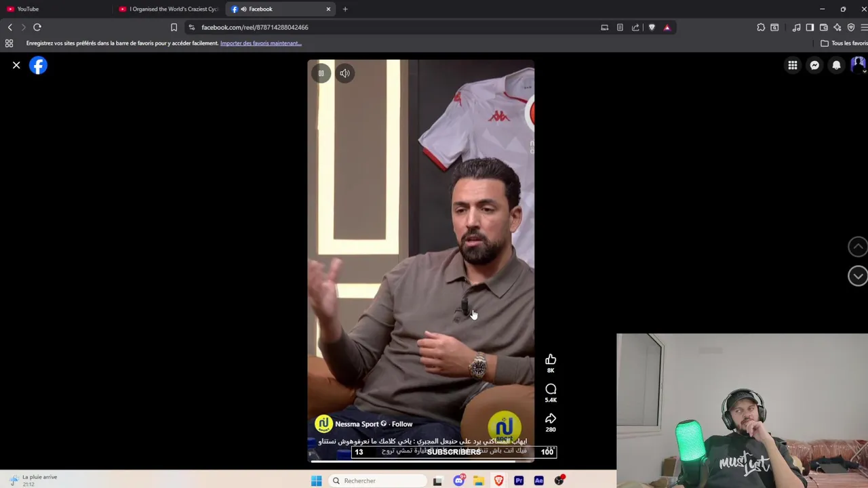This screenshot has height=488, width=868.
Task: Open Nessma Sport profile picture
Action: pos(323,424)
